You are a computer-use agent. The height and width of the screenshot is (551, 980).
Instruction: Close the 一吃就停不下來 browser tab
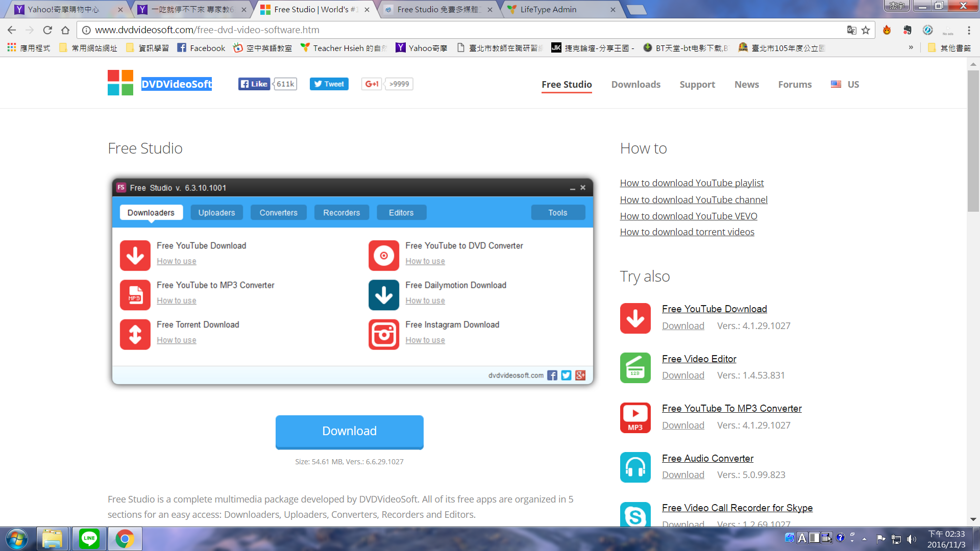243,9
